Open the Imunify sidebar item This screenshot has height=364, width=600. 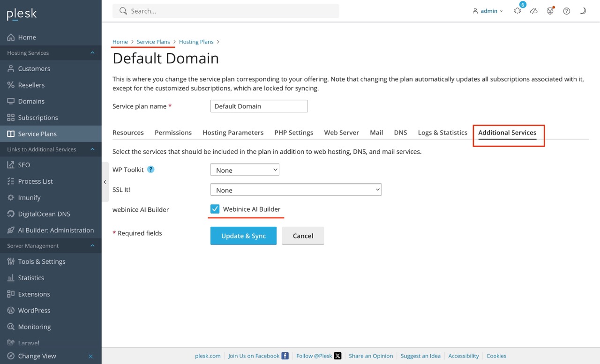tap(29, 198)
